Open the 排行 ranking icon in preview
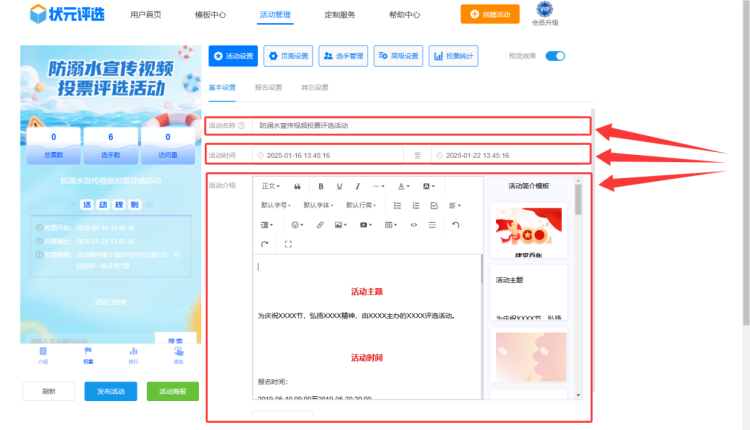Screen dimensions: 750x430 133,353
